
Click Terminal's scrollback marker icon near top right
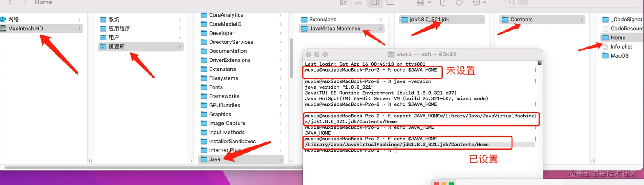pyautogui.click(x=540, y=64)
